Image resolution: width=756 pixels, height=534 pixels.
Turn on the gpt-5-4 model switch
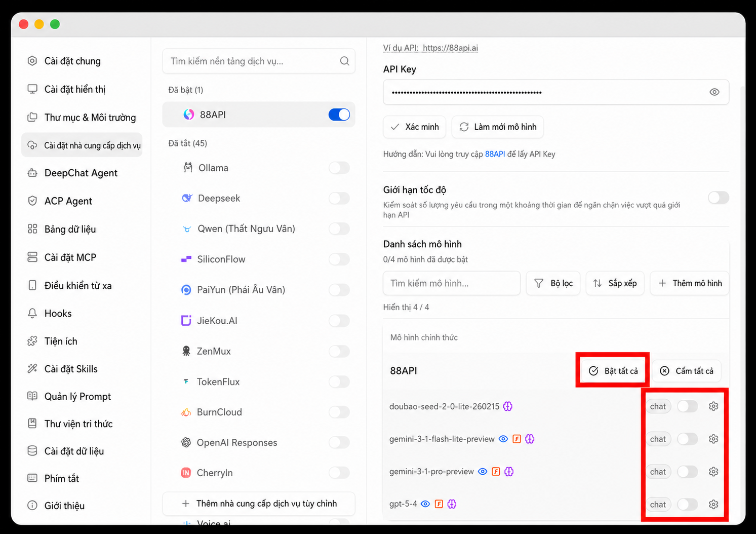click(688, 504)
